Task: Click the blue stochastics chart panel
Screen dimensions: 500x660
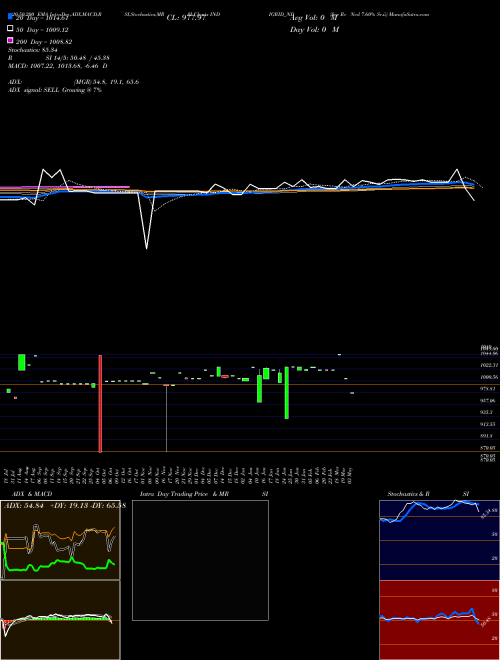Action: click(x=439, y=540)
